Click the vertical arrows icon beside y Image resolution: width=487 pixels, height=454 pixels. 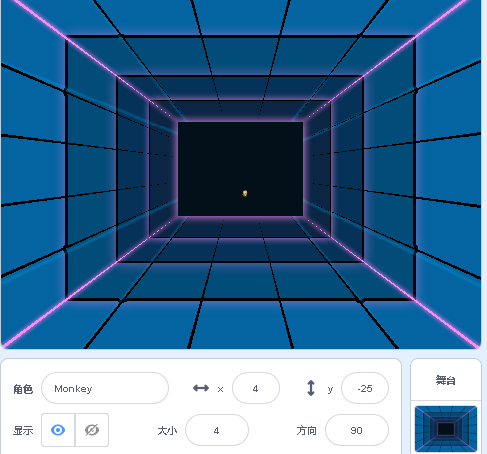[311, 388]
